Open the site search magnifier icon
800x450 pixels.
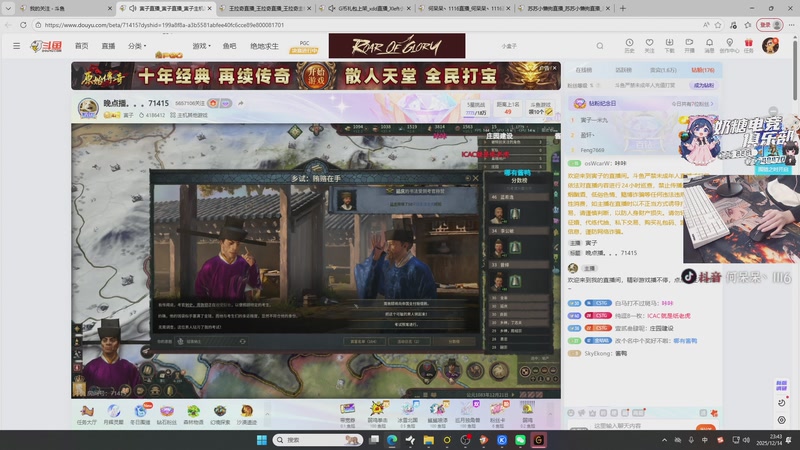(x=600, y=46)
